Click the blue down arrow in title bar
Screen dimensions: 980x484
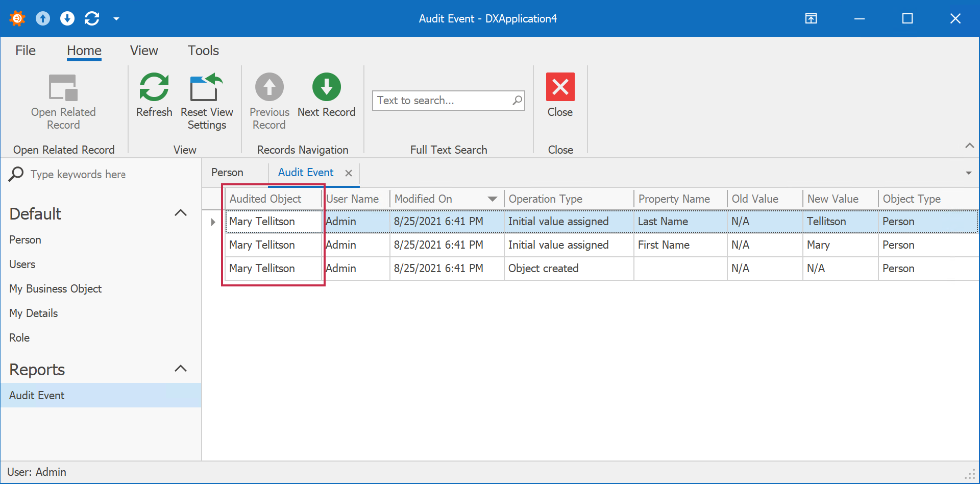tap(67, 19)
